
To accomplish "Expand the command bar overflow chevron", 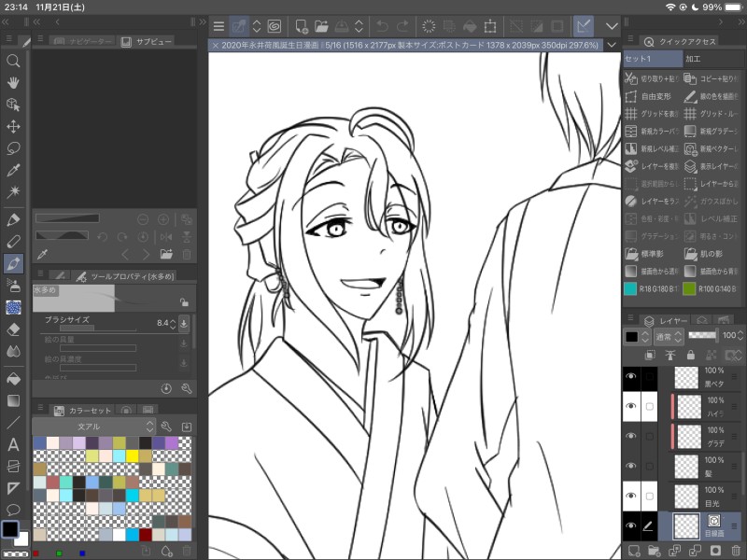I will tap(612, 26).
